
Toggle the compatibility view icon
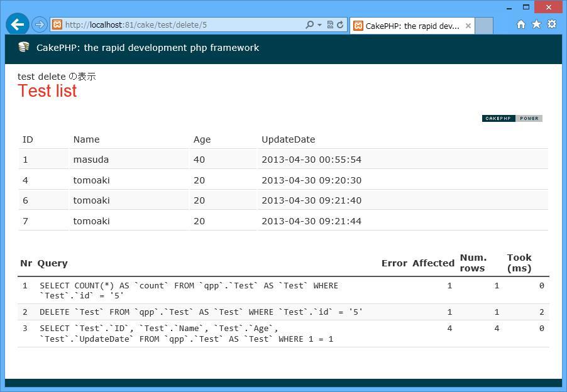(330, 25)
